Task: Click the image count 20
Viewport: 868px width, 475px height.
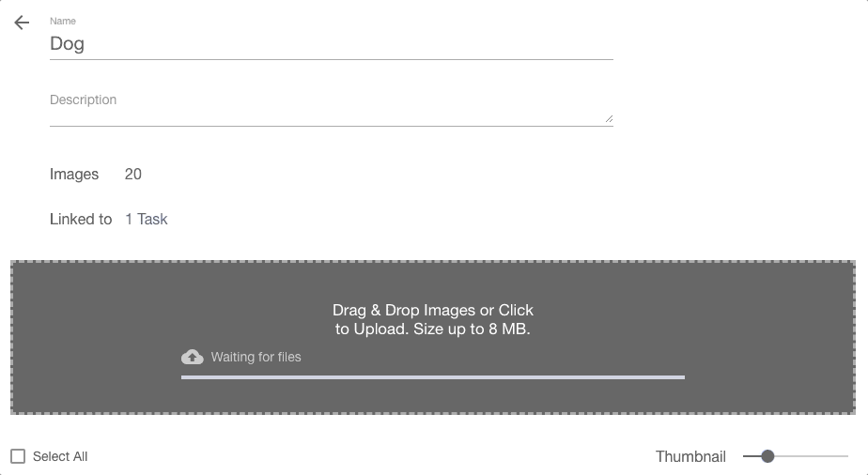Action: pos(132,175)
